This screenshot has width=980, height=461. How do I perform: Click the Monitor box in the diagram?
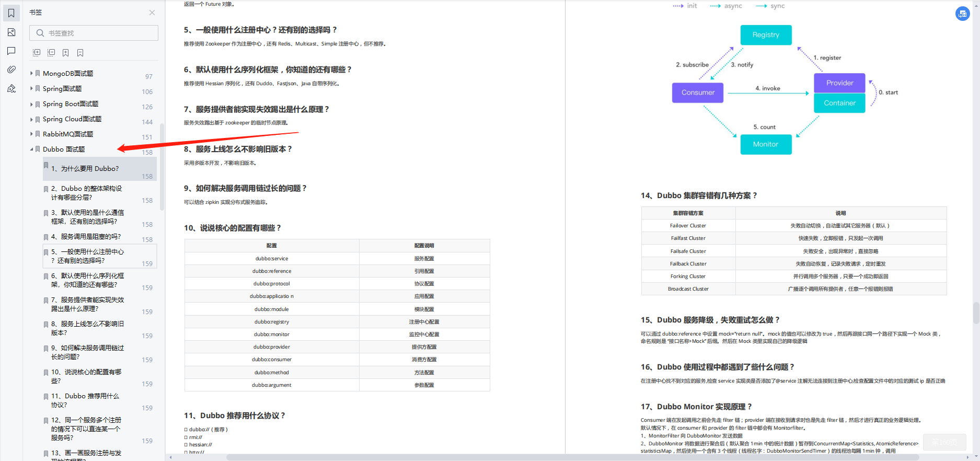(x=766, y=144)
